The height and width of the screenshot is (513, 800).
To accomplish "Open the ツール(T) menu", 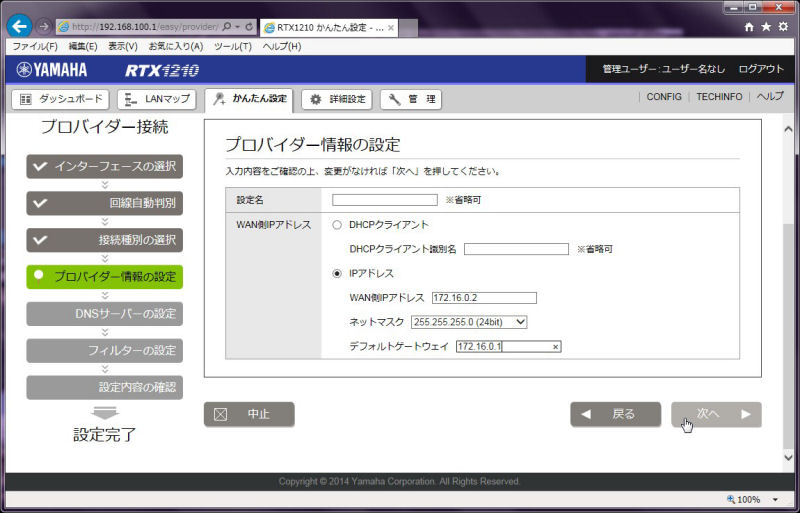I will click(233, 46).
